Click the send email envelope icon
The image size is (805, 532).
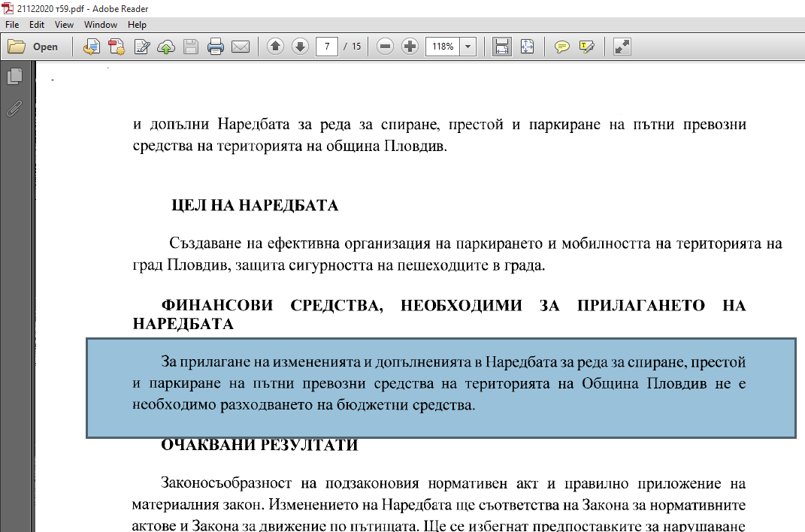pos(241,47)
